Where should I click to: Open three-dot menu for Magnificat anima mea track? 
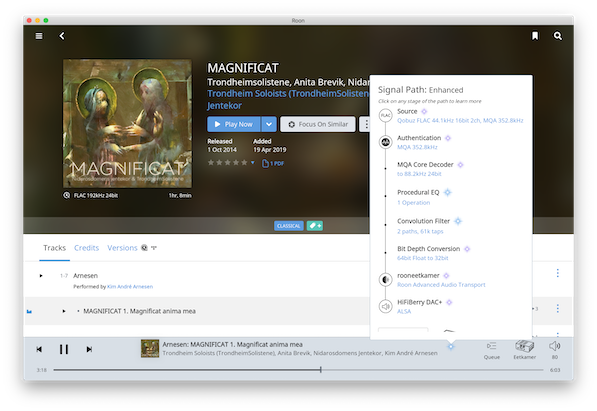(x=558, y=308)
